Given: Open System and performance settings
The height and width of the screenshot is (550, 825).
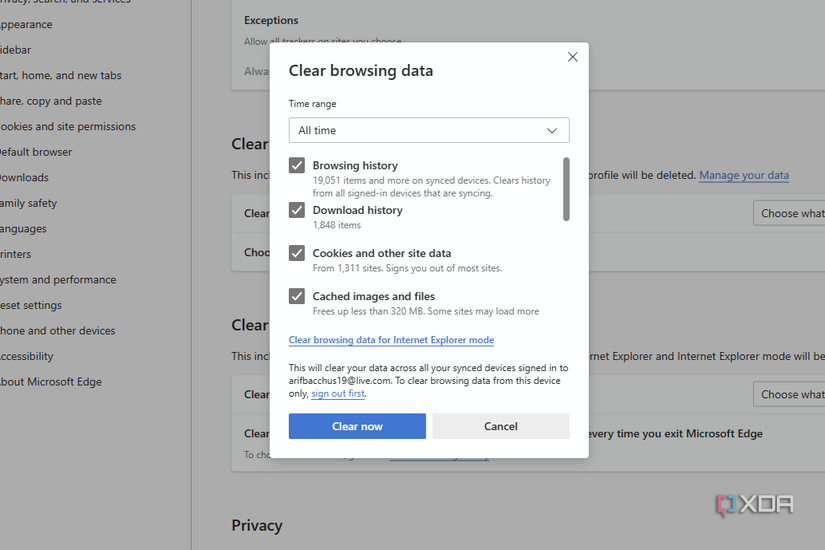Looking at the screenshot, I should [x=58, y=280].
